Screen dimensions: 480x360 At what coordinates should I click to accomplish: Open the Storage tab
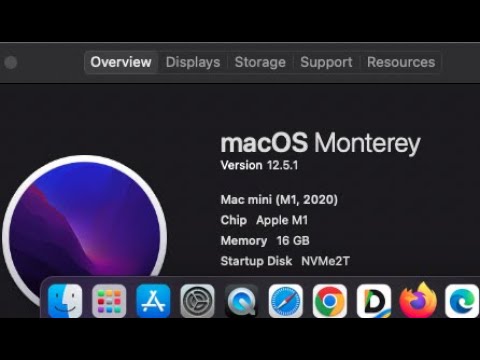point(260,62)
